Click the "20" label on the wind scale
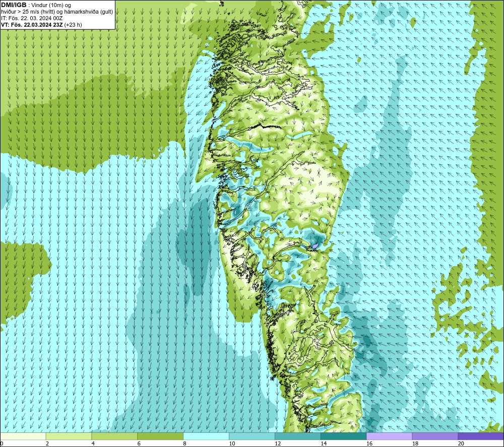This screenshot has width=504, height=447. [x=461, y=444]
